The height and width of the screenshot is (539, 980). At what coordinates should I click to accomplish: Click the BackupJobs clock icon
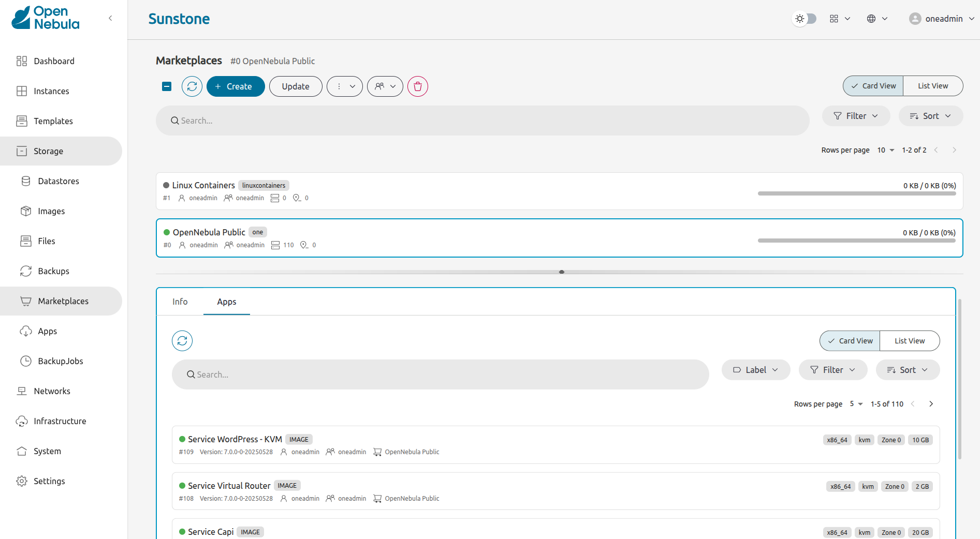[26, 361]
